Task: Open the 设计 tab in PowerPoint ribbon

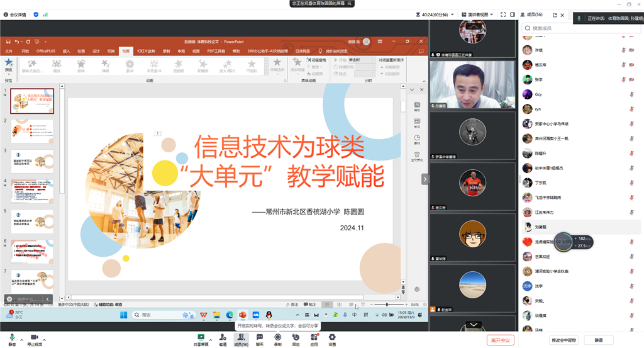Action: click(x=96, y=51)
